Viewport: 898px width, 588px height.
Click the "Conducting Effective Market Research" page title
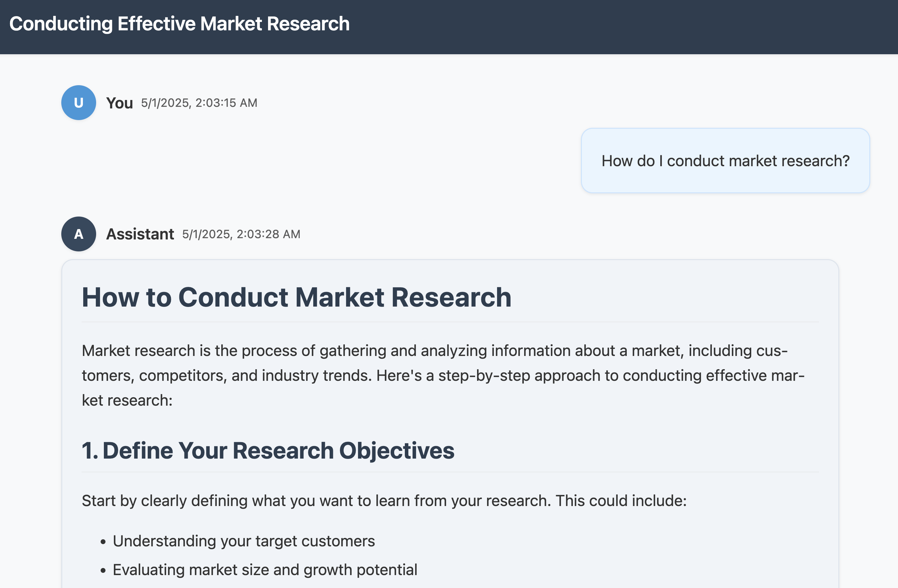(179, 24)
